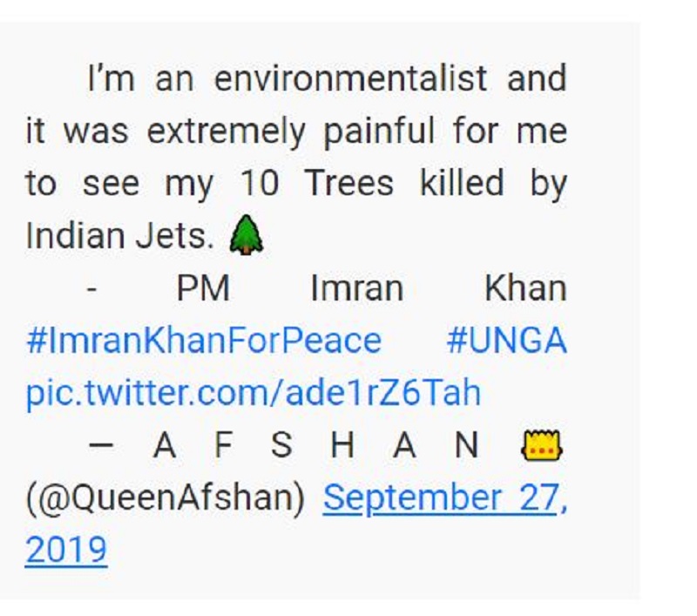Image resolution: width=697 pixels, height=616 pixels.
Task: Click the PM text before Imran
Action: tap(203, 288)
